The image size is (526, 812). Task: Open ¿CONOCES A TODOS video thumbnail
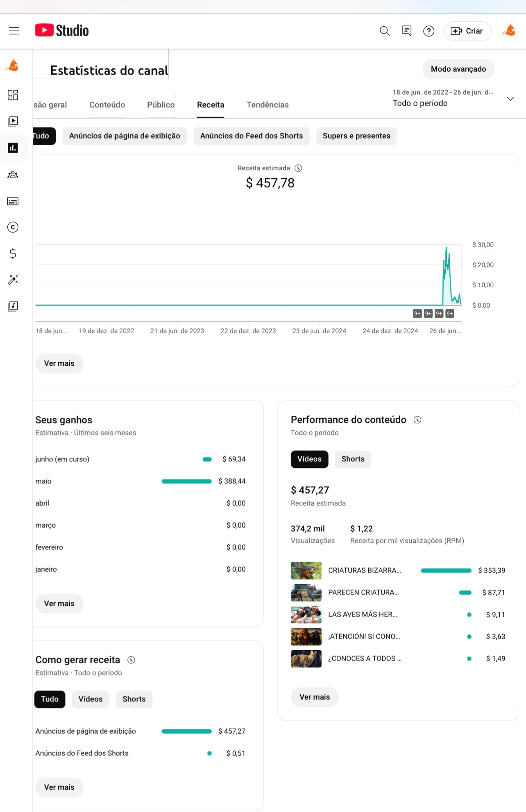pos(306,659)
